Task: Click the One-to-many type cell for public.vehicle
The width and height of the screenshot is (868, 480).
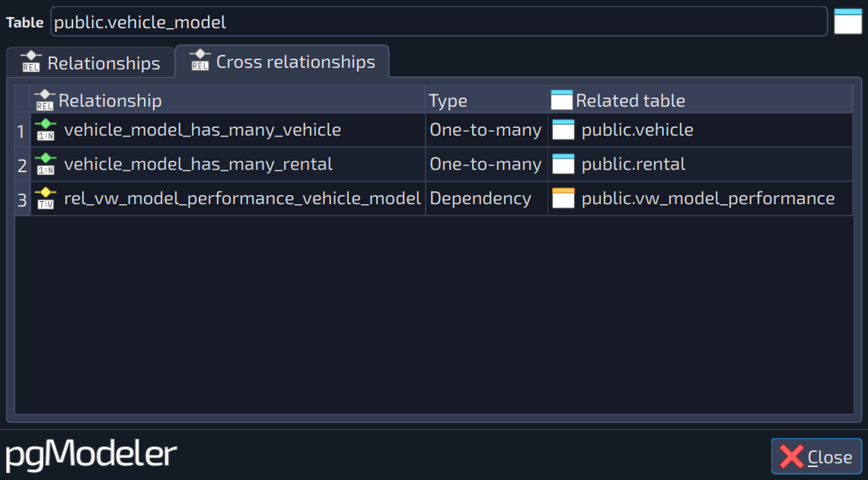Action: tap(486, 130)
